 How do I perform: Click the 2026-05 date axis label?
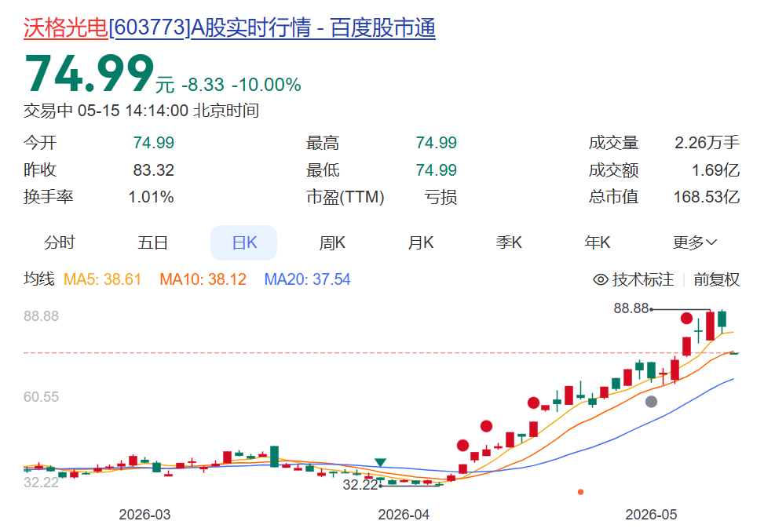pyautogui.click(x=651, y=515)
